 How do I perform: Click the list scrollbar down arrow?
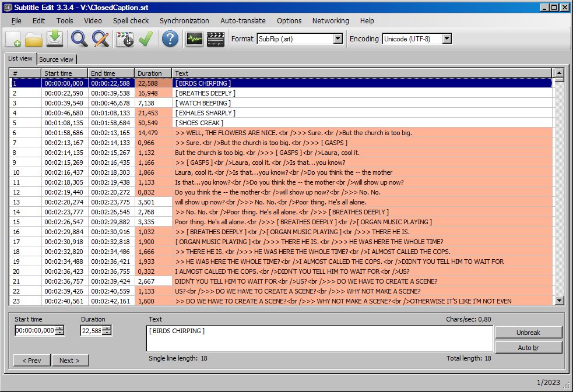[560, 301]
